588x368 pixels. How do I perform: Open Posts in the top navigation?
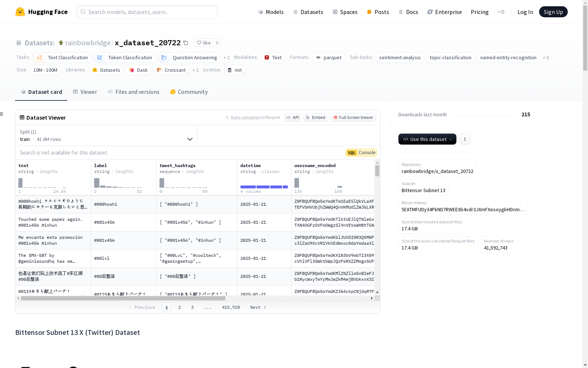click(x=378, y=12)
